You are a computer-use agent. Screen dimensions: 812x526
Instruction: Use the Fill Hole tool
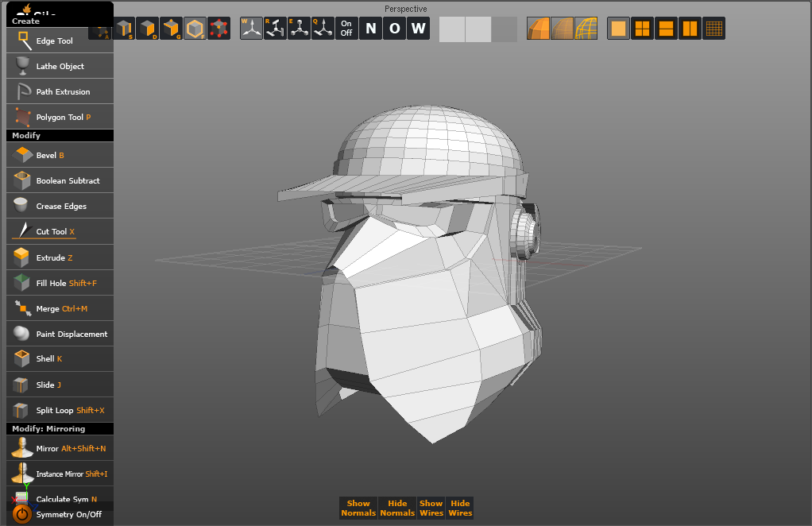tap(60, 283)
